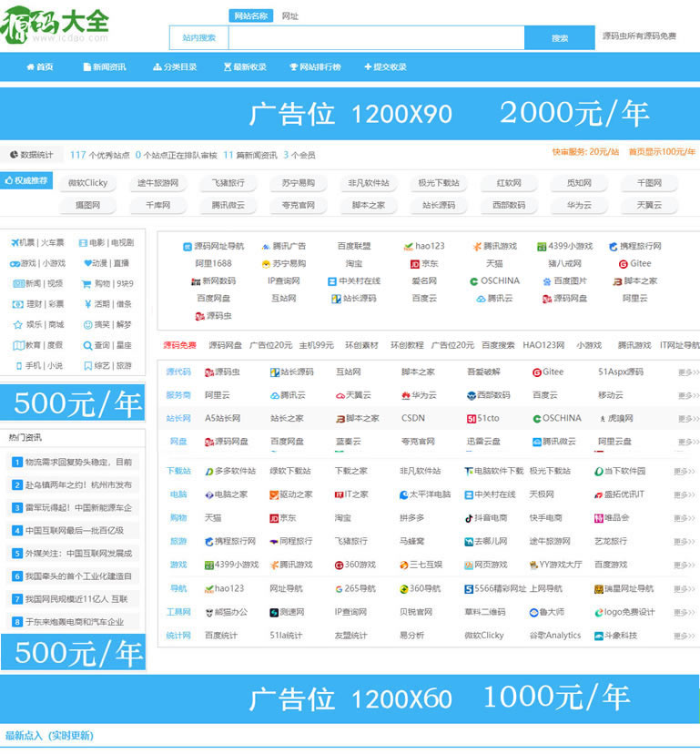The height and width of the screenshot is (754, 700).
Task: Click 华为云 recommended pill
Action: pyautogui.click(x=579, y=205)
